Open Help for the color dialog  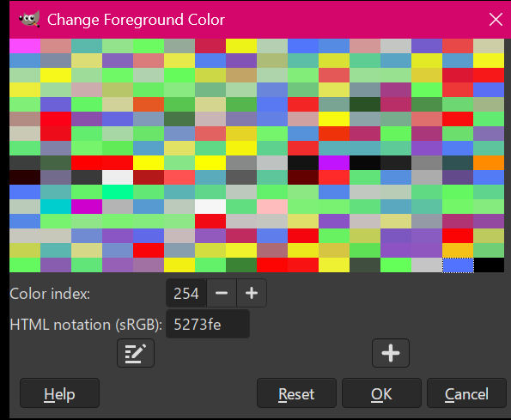[59, 393]
